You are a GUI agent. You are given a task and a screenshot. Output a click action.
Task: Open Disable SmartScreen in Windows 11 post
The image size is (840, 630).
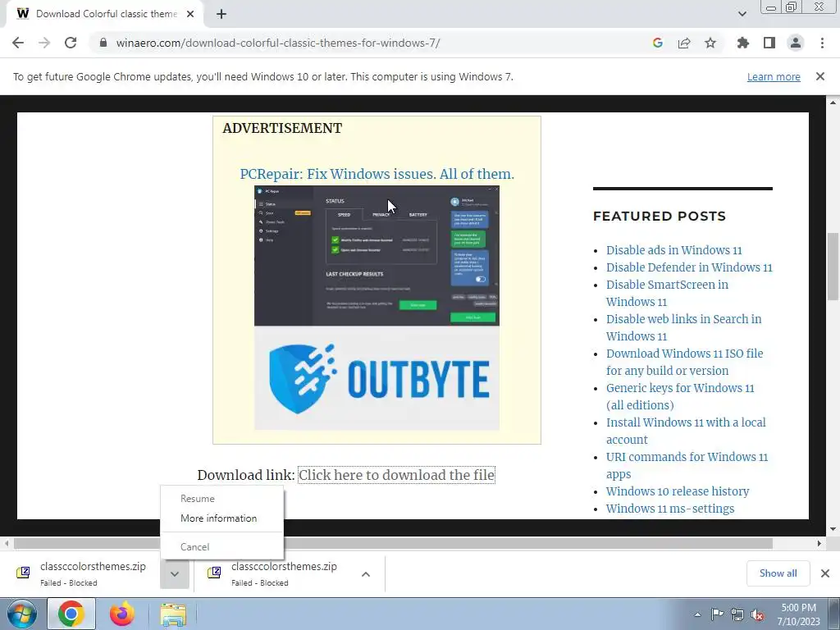(x=667, y=293)
